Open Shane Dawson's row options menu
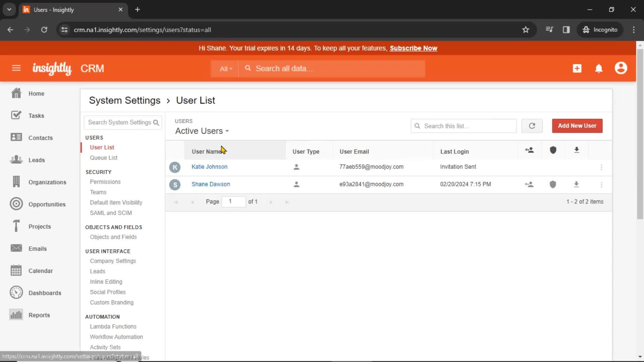The height and width of the screenshot is (362, 644). pyautogui.click(x=601, y=185)
